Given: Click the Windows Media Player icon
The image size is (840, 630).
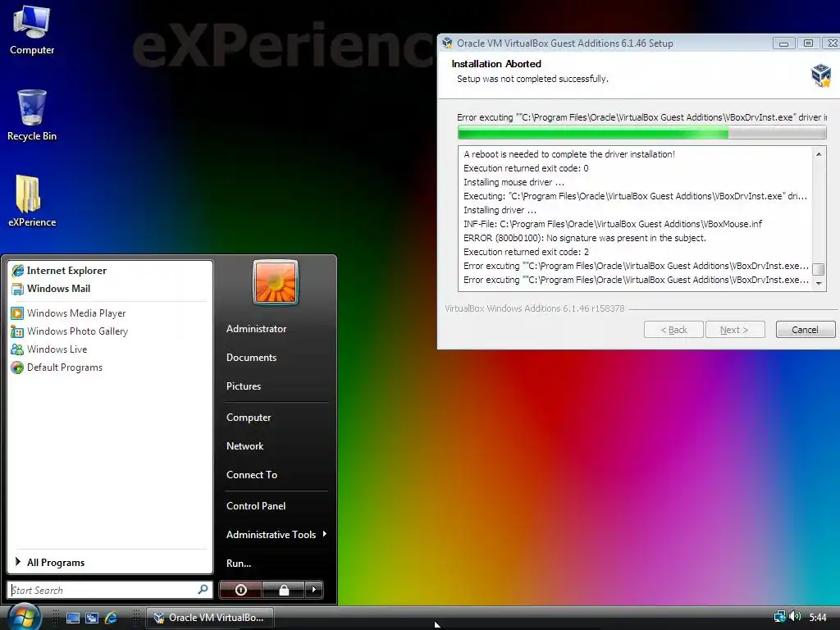Looking at the screenshot, I should tap(18, 313).
